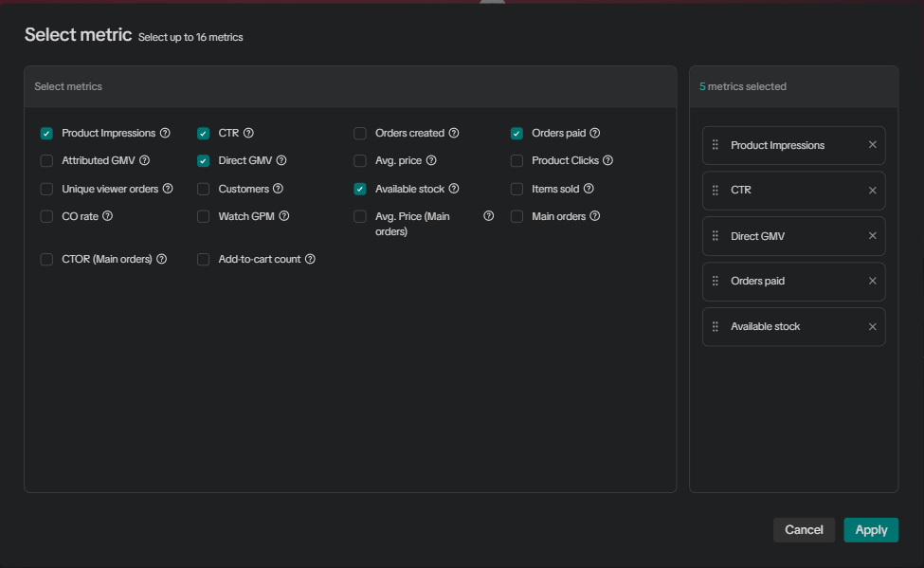924x568 pixels.
Task: Uncheck the CTR metric checkbox
Action: (x=203, y=134)
